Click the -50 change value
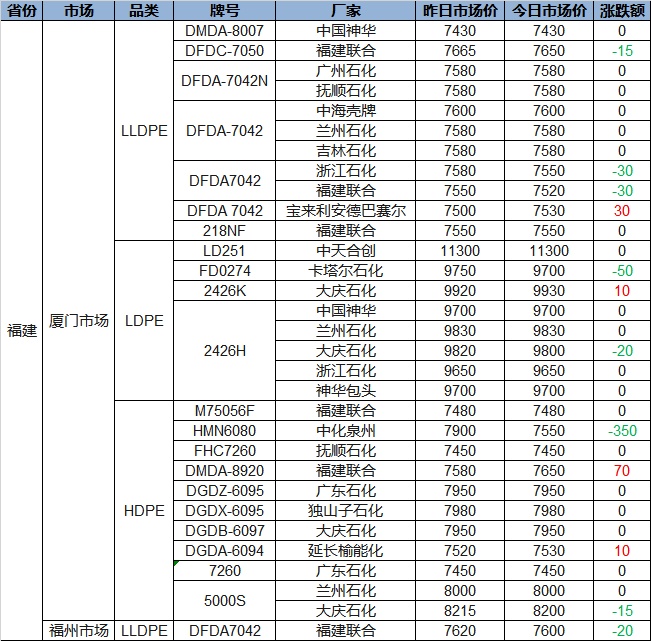This screenshot has height=641, width=651. pos(622,271)
